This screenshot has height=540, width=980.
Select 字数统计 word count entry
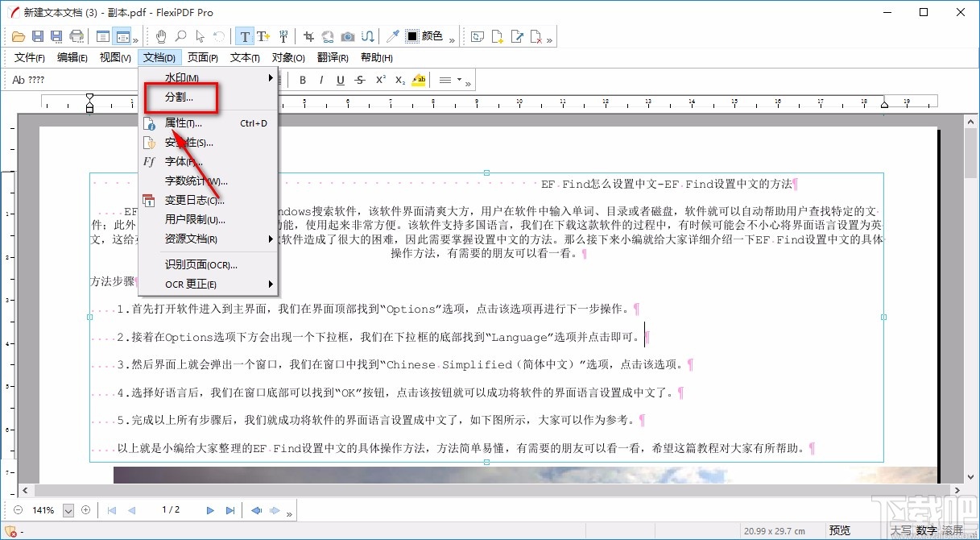(209, 181)
